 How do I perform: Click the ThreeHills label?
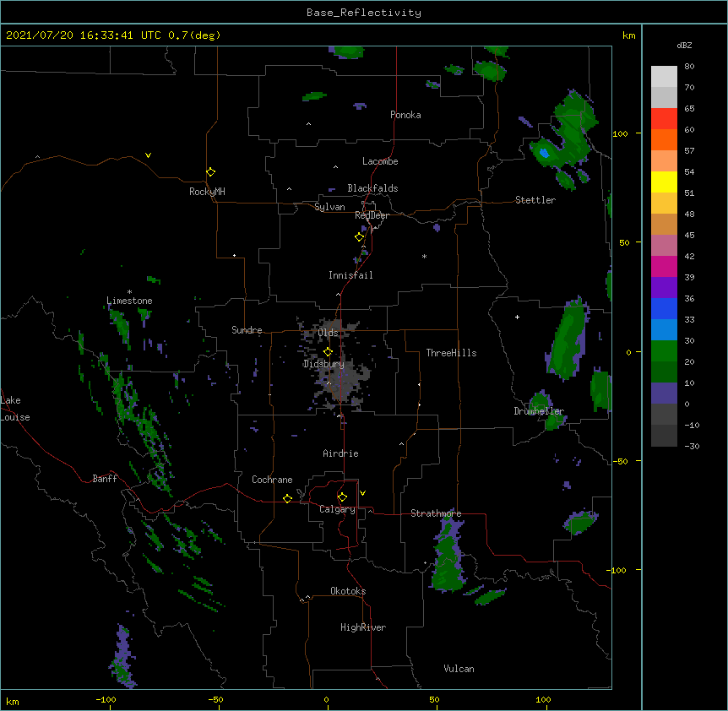pos(451,353)
